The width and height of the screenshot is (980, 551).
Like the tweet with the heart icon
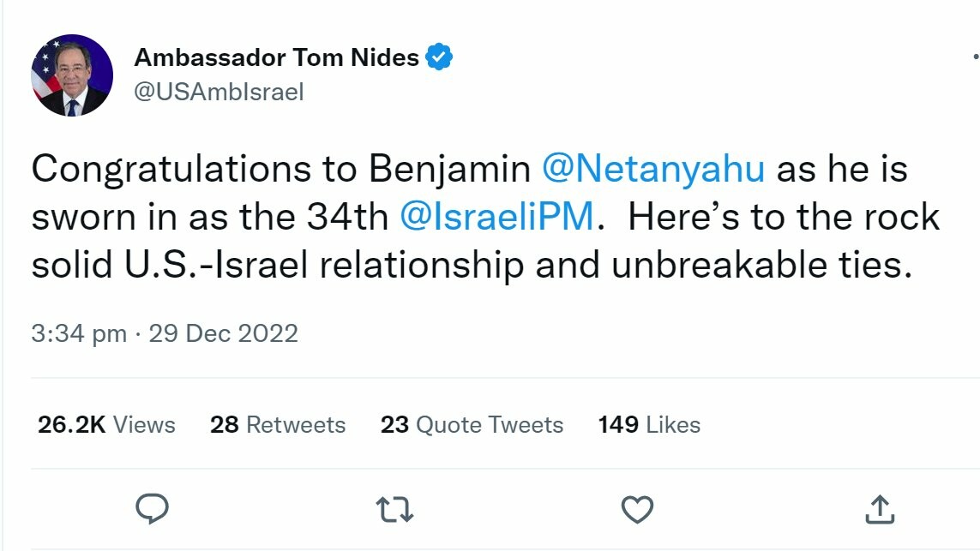637,510
